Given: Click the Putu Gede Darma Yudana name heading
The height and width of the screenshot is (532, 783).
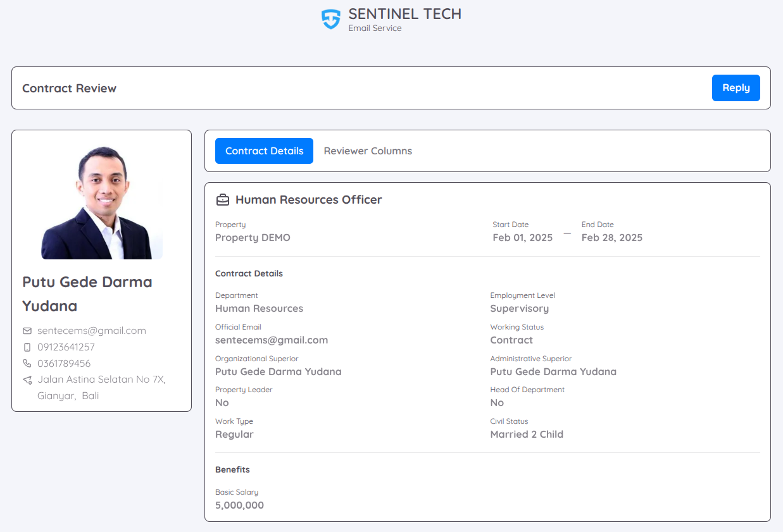Looking at the screenshot, I should click(x=87, y=294).
